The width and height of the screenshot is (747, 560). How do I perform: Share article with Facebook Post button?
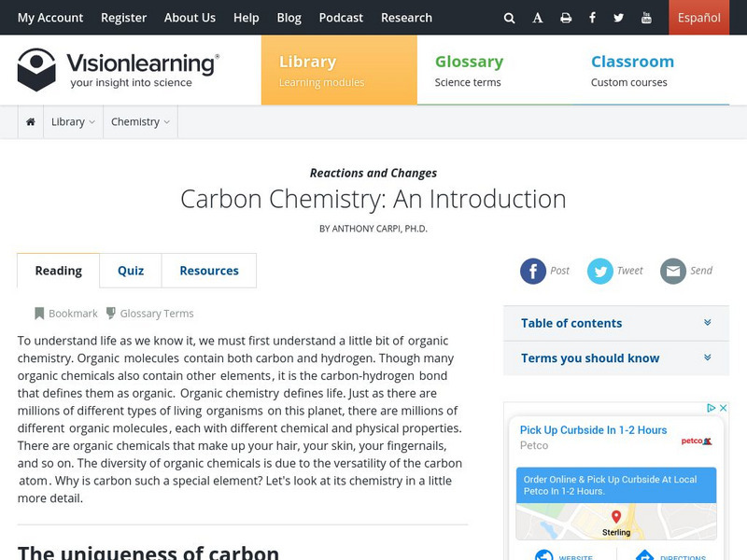[x=533, y=271]
